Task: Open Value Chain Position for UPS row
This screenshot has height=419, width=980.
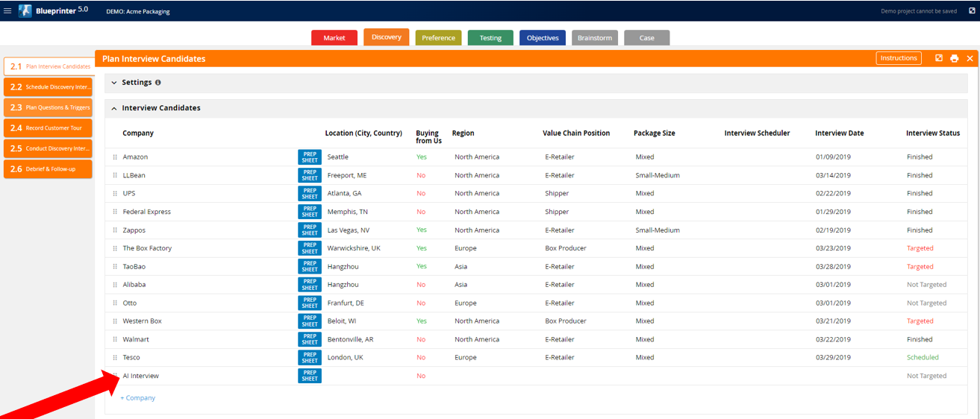Action: pos(558,194)
